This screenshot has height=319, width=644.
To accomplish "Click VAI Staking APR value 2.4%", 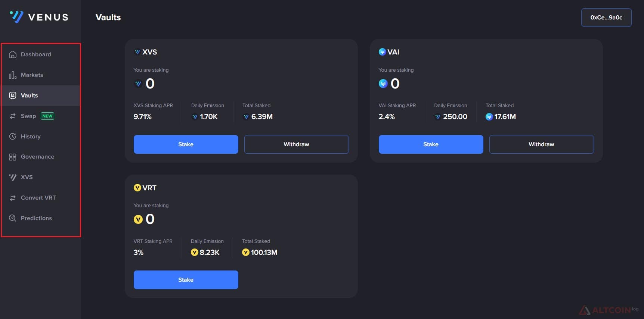I will (x=387, y=117).
